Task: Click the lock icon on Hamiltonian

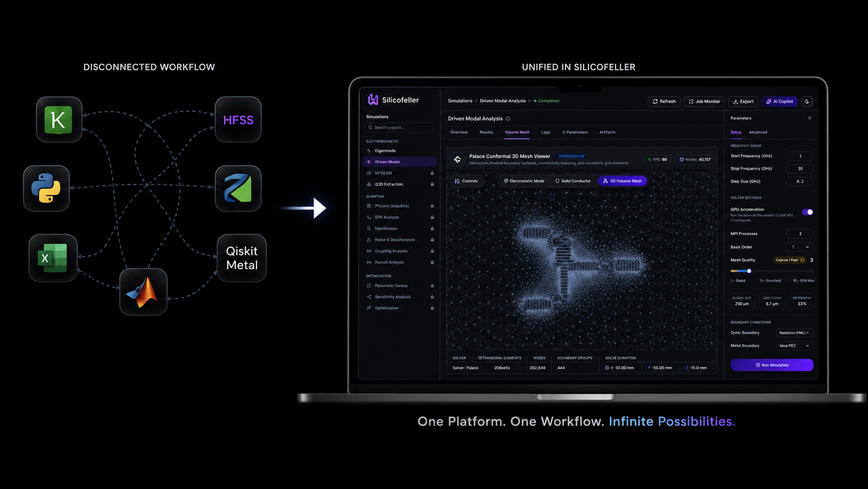Action: click(x=432, y=228)
